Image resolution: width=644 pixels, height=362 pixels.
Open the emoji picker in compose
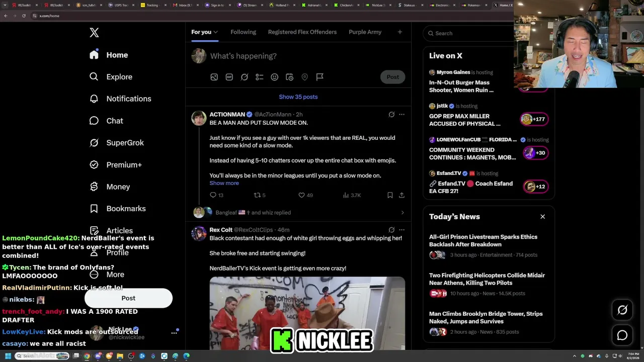click(275, 77)
